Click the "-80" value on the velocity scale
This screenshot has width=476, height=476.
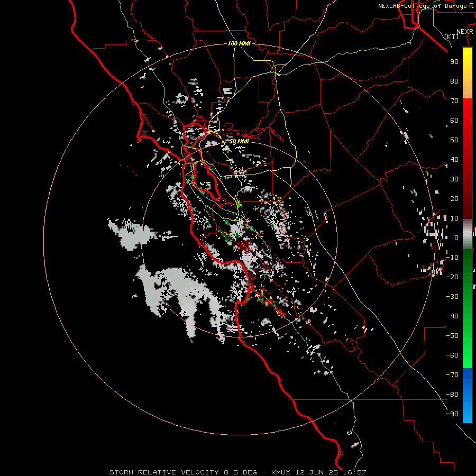452,395
